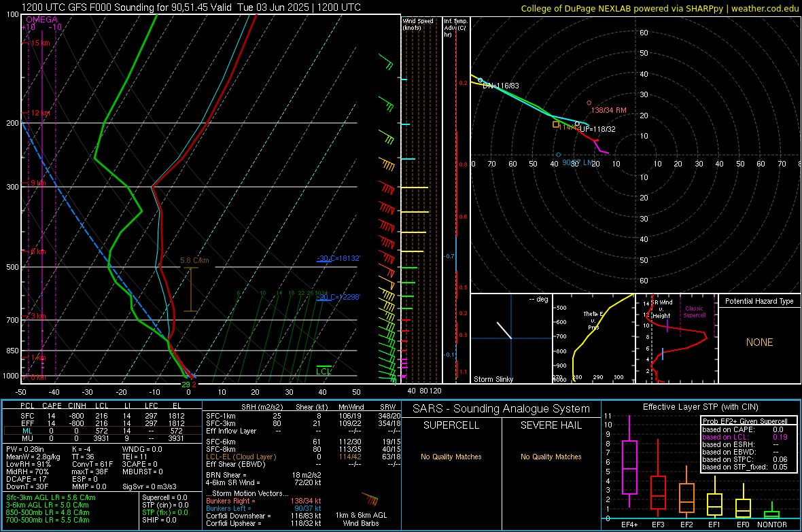Click the 138/34 RM hodograph label
The width and height of the screenshot is (802, 532).
pyautogui.click(x=609, y=110)
